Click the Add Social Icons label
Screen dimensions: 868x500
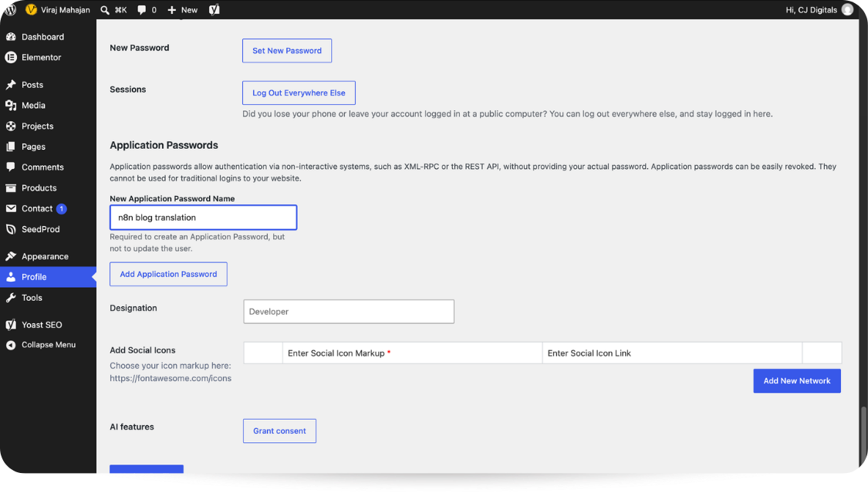point(142,350)
